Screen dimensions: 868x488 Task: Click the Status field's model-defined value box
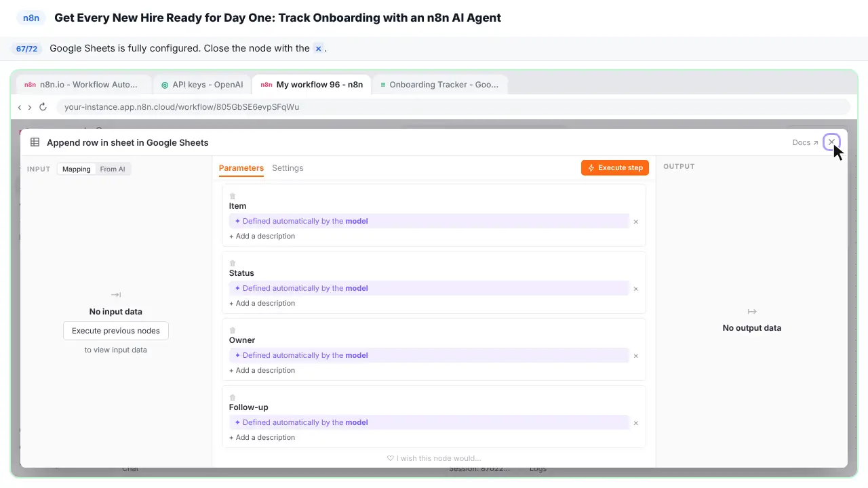429,289
